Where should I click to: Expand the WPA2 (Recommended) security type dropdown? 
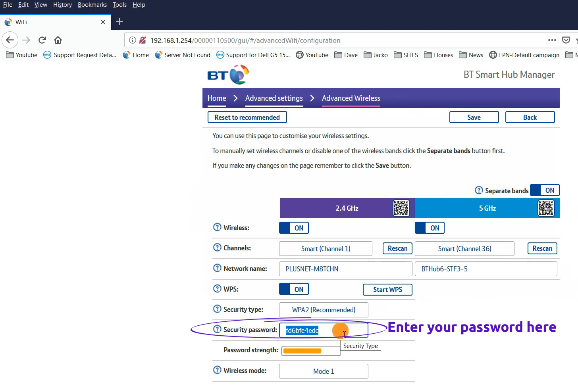point(324,310)
